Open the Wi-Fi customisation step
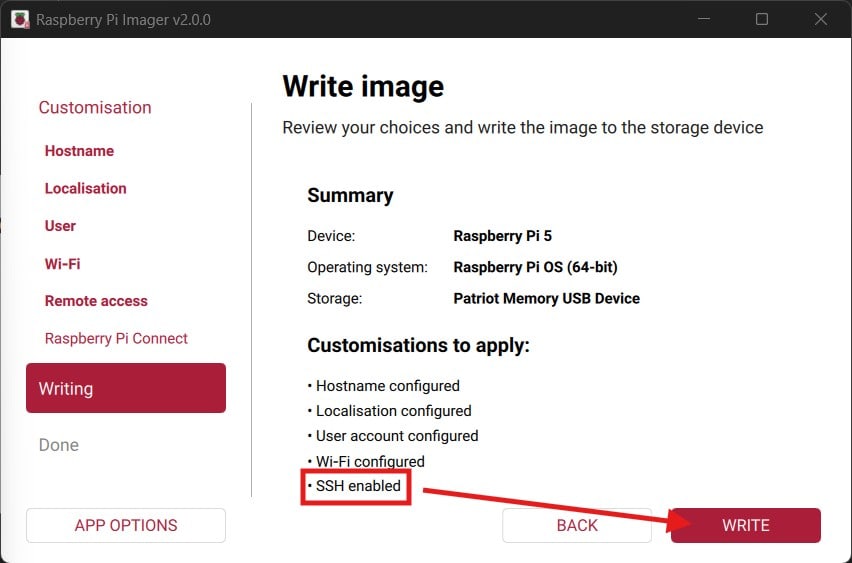 62,264
